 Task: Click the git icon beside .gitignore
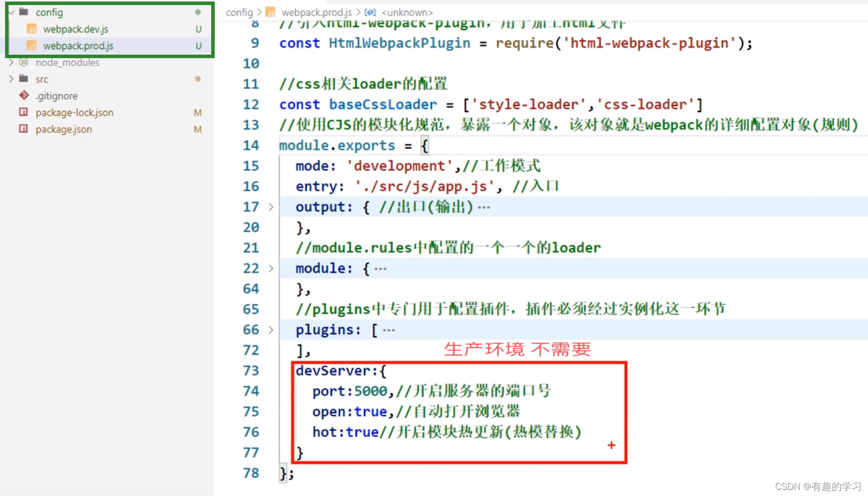click(x=24, y=95)
